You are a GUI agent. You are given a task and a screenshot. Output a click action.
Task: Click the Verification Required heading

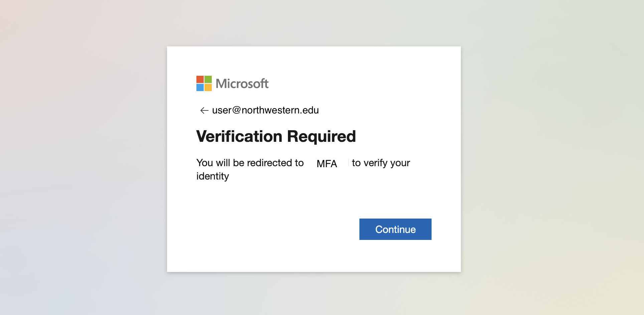click(276, 136)
